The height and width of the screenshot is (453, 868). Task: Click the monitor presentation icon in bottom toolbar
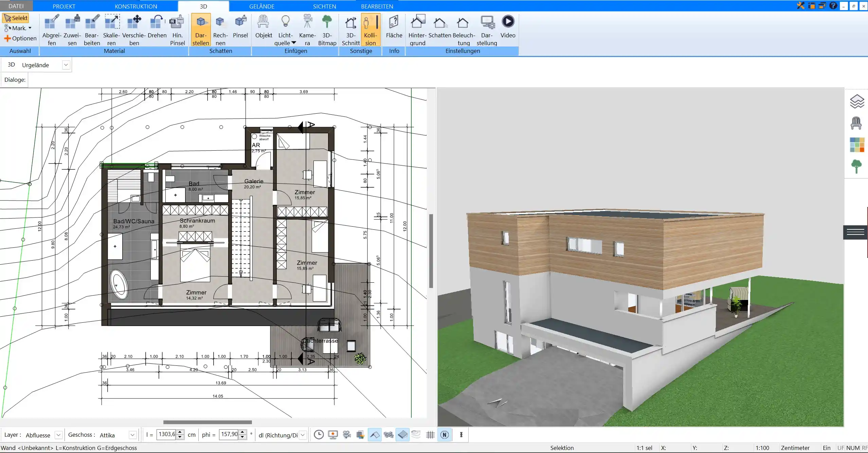pos(333,435)
